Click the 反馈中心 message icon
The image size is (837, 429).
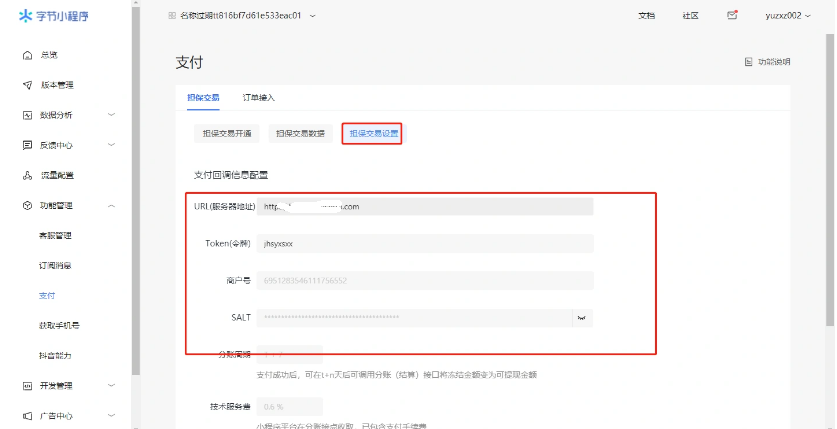click(28, 145)
